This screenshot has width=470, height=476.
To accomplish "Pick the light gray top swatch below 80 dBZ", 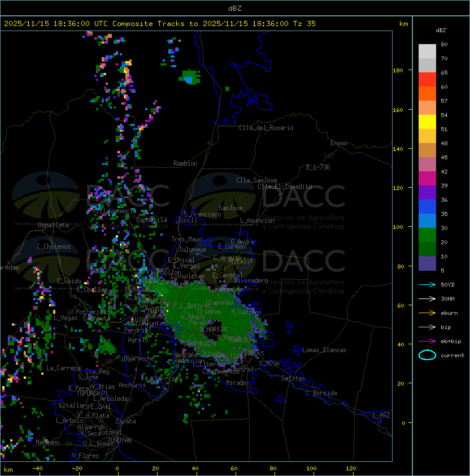I will click(x=427, y=51).
